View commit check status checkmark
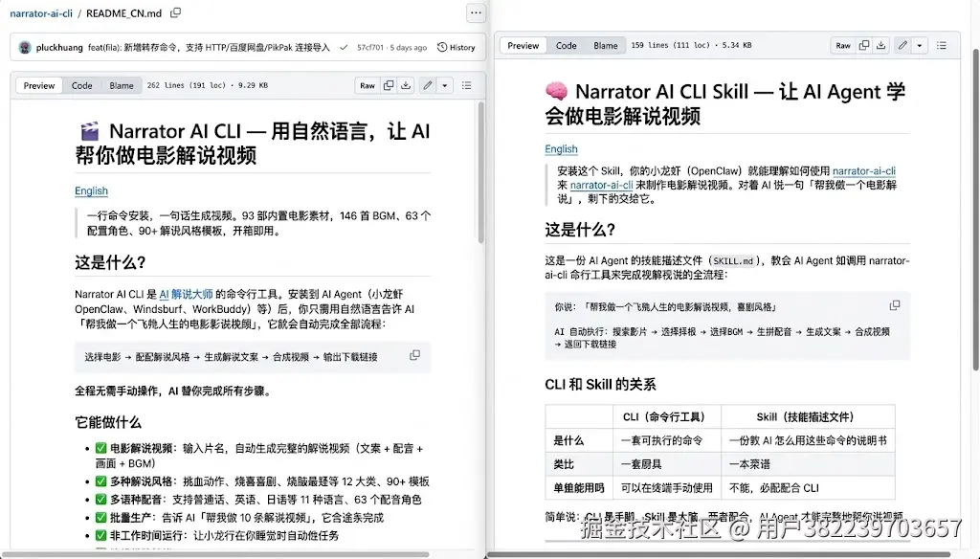Screen dimensions: 980x559 (344, 48)
